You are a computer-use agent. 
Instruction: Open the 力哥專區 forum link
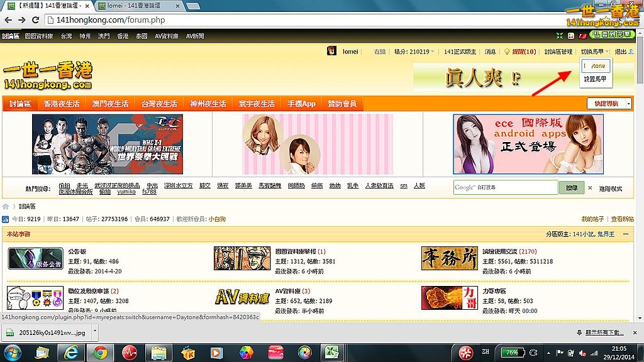[x=494, y=291]
